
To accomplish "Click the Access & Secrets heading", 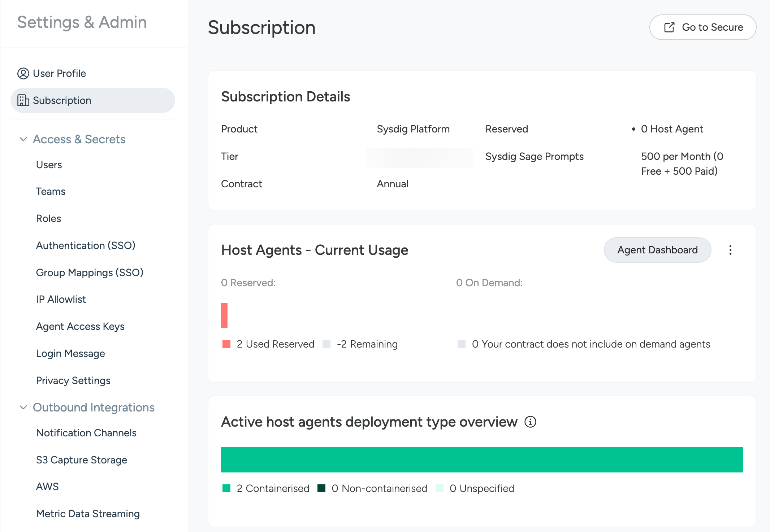I will click(x=79, y=139).
